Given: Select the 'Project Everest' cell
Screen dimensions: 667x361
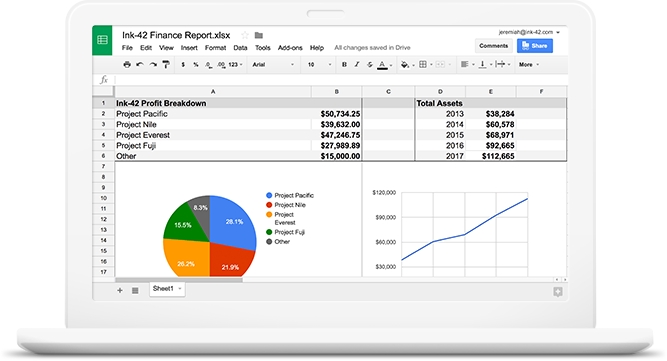Looking at the screenshot, I should point(213,135).
